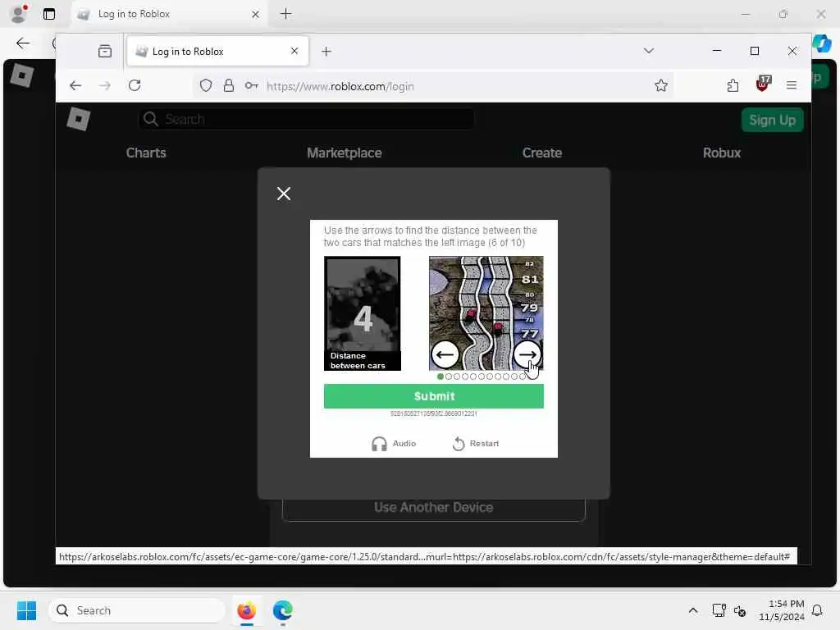Open the Charts navigation item
The height and width of the screenshot is (630, 840).
pyautogui.click(x=146, y=153)
